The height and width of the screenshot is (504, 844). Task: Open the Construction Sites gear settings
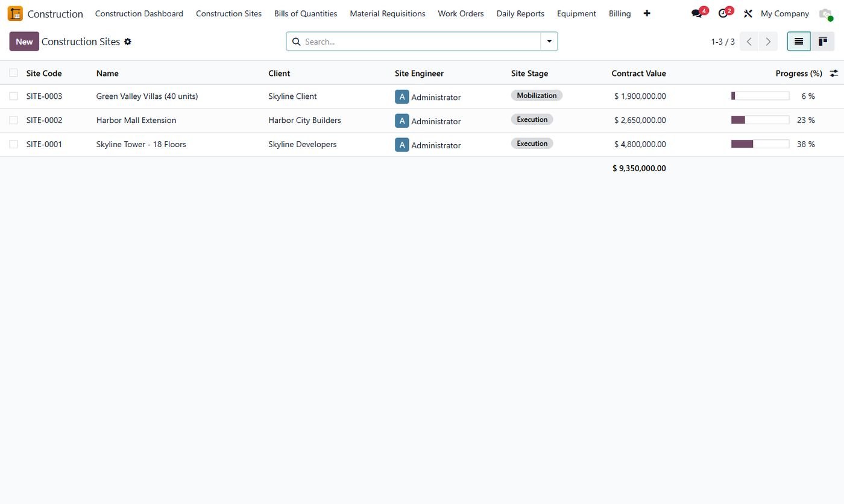(128, 42)
